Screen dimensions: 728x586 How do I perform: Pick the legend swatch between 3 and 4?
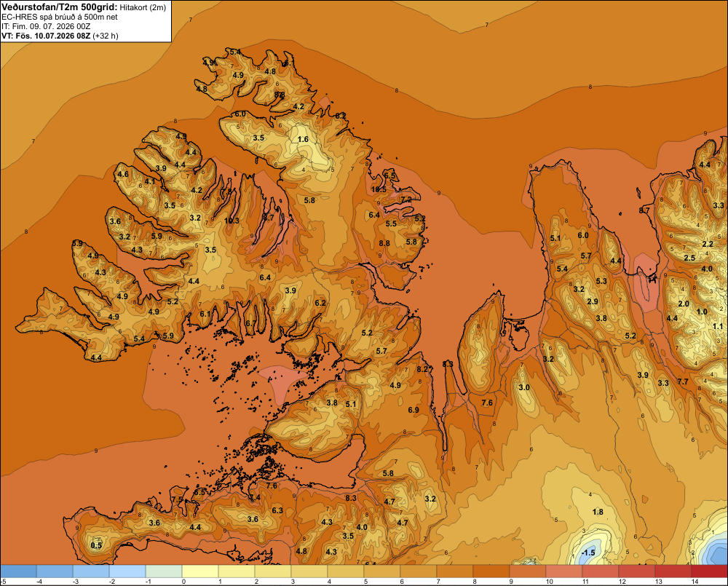point(309,571)
